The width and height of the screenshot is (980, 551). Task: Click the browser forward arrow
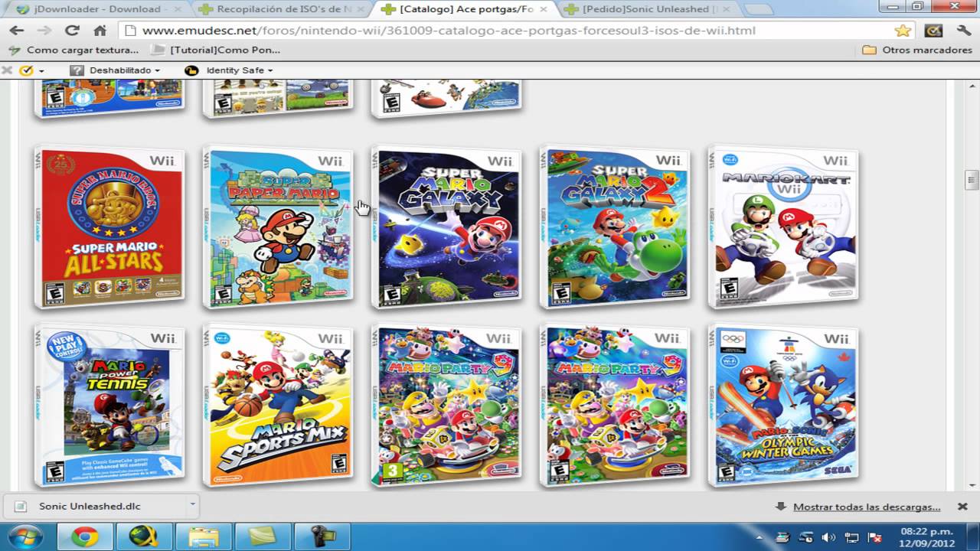pos(44,31)
